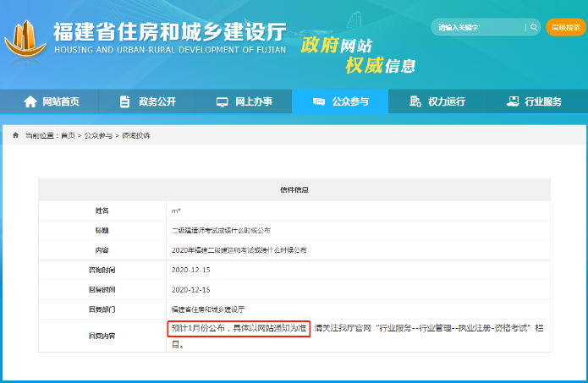Click the chat icon beside 公众参与

point(319,101)
